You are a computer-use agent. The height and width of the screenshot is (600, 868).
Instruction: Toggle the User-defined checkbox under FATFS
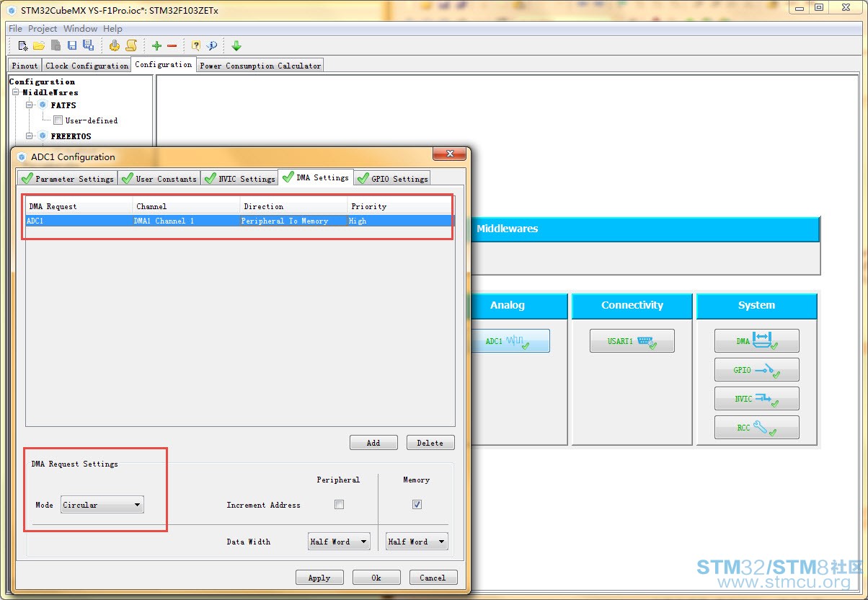[58, 120]
